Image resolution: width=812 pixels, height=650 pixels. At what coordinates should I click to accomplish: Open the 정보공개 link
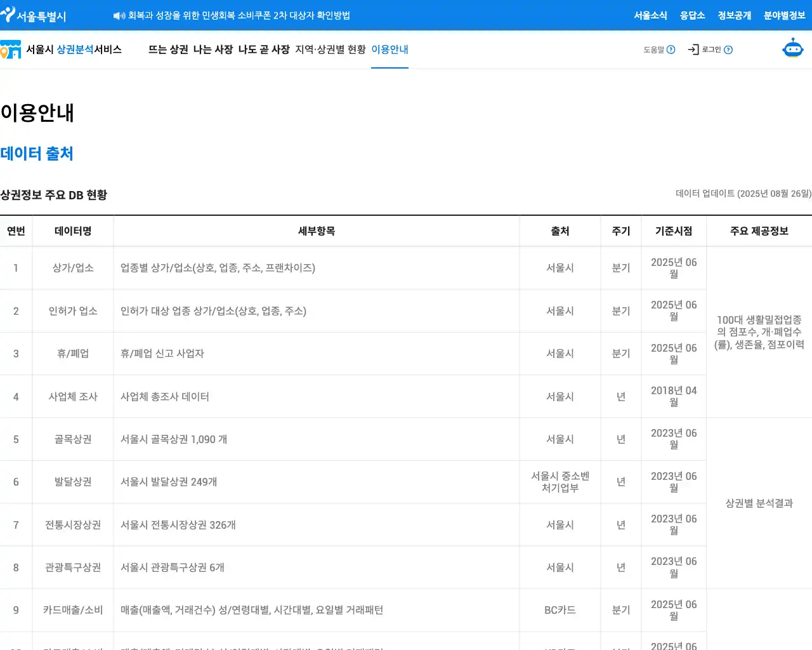tap(734, 15)
